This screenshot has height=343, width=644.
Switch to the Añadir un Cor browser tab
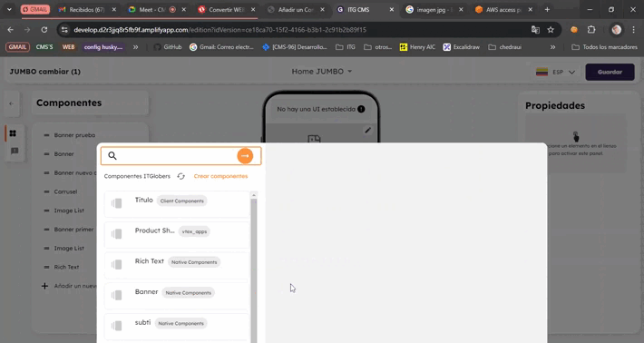[296, 9]
